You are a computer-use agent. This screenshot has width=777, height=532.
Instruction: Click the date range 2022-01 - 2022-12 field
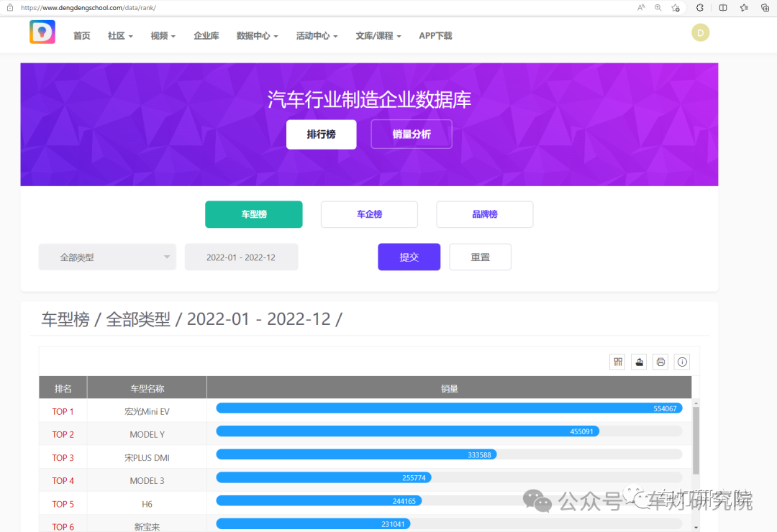coord(241,257)
